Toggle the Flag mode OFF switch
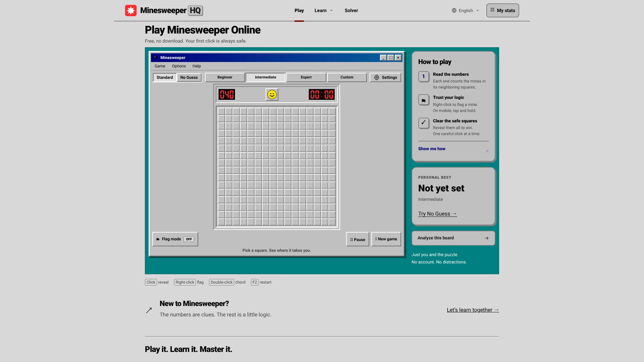This screenshot has width=644, height=362. point(189,239)
